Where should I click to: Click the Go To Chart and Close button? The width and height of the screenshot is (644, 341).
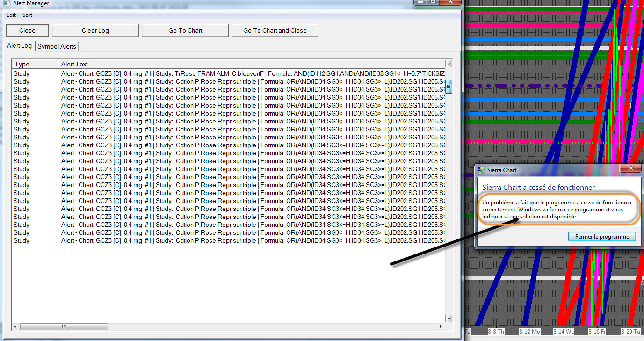coord(275,31)
